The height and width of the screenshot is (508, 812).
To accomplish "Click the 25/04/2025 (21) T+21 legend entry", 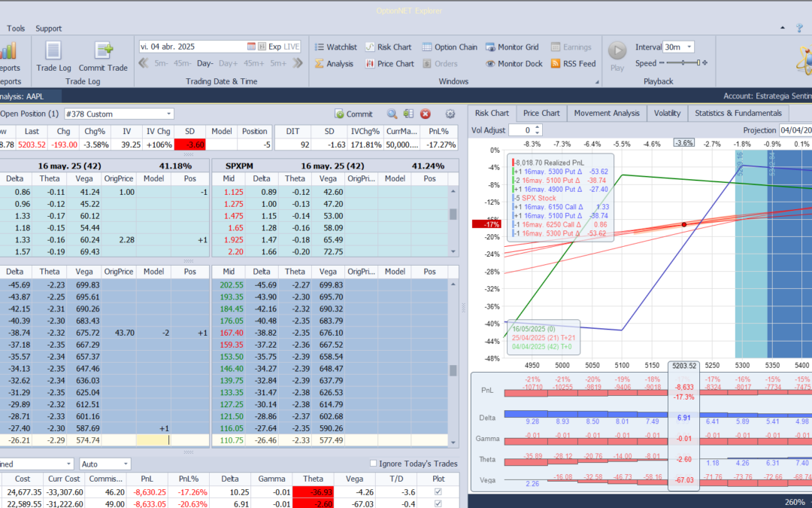I will pyautogui.click(x=544, y=338).
